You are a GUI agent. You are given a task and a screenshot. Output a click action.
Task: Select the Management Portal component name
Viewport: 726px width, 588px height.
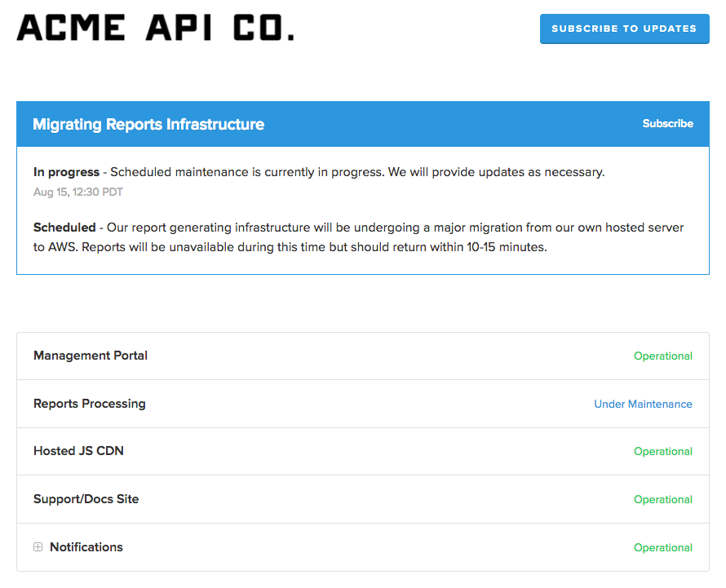click(91, 356)
